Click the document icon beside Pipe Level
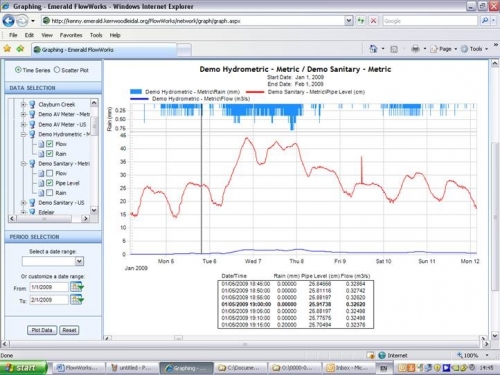Viewport: 500px width, 375px height. (41, 183)
